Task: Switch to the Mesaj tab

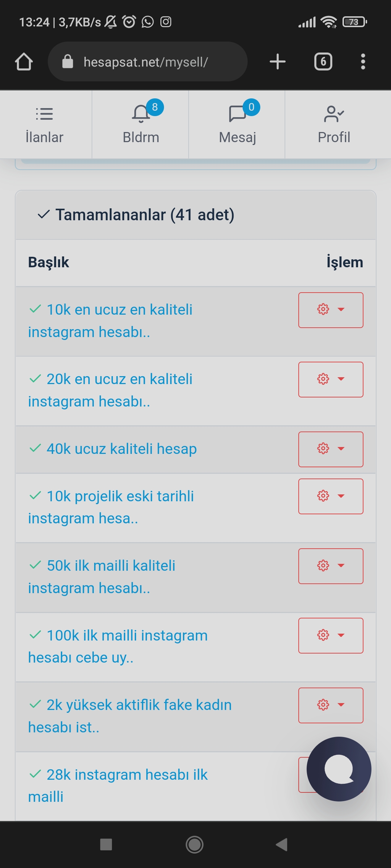Action: tap(237, 124)
